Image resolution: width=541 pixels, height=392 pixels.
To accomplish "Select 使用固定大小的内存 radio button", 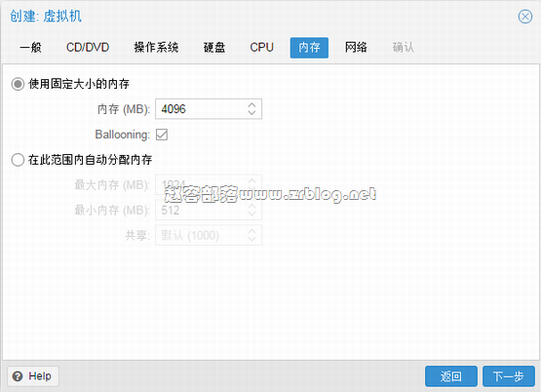I will pyautogui.click(x=18, y=84).
